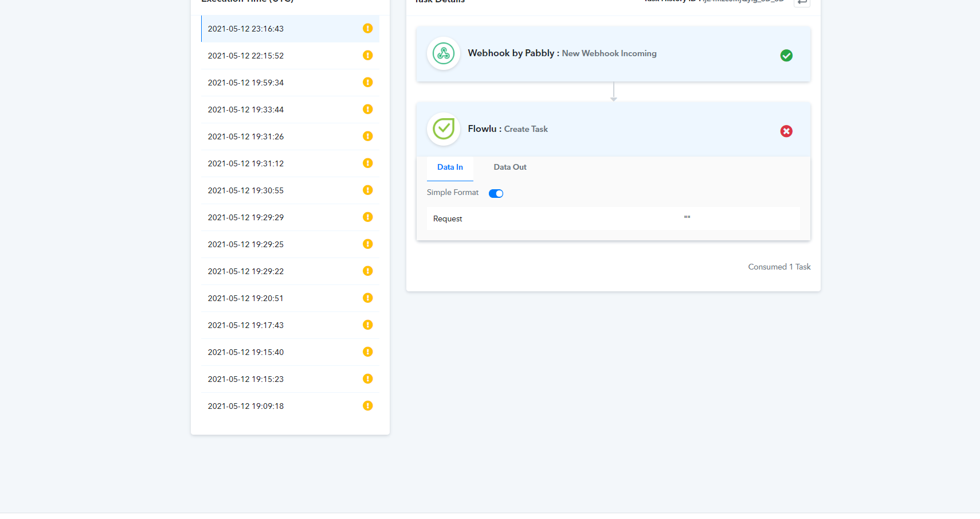Select execution 2021-05-12 19:15:23
The image size is (980, 519).
(x=290, y=379)
